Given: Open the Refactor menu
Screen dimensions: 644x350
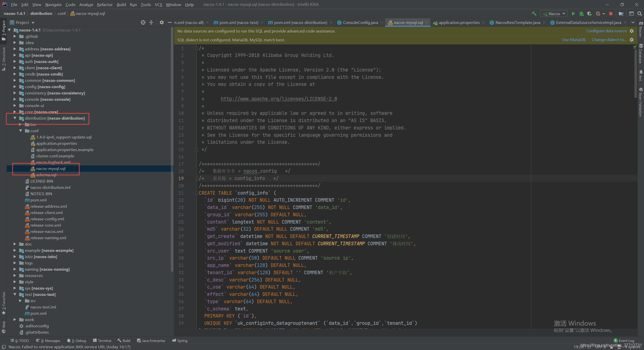Looking at the screenshot, I should (x=105, y=5).
